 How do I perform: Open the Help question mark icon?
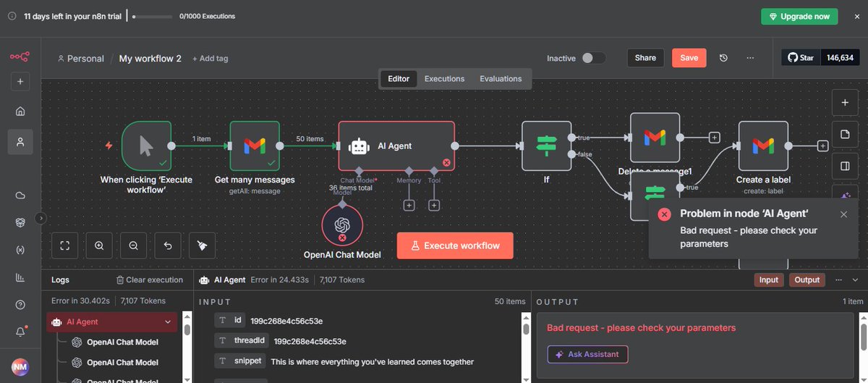pos(20,305)
